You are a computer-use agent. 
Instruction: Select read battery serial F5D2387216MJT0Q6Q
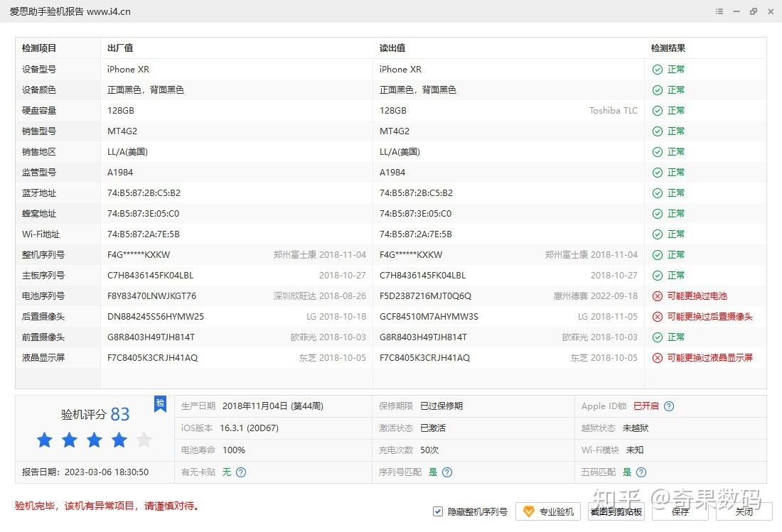[425, 296]
